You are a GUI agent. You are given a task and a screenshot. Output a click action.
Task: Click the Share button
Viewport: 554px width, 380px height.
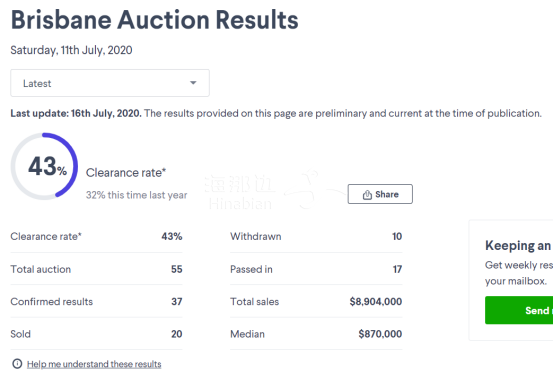[x=380, y=194]
